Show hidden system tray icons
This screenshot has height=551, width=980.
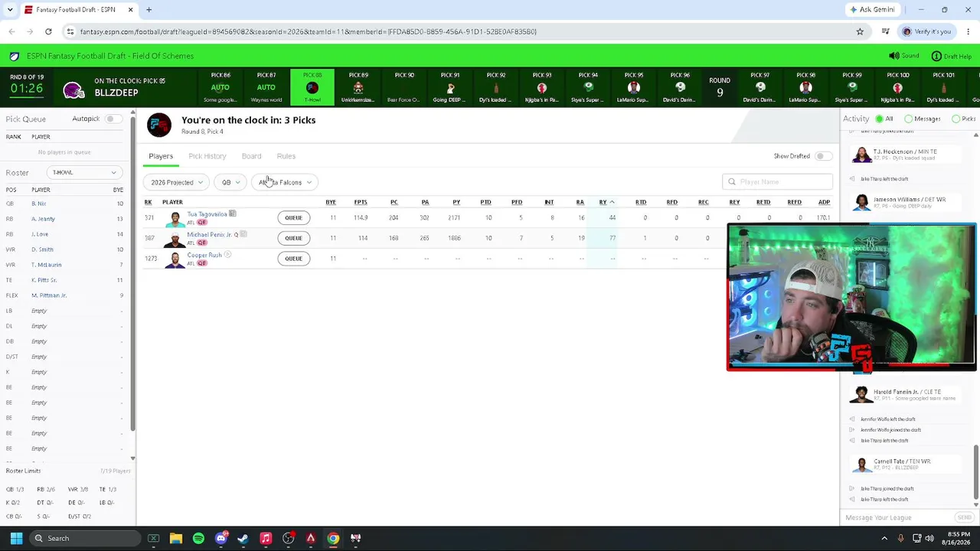[x=884, y=538]
